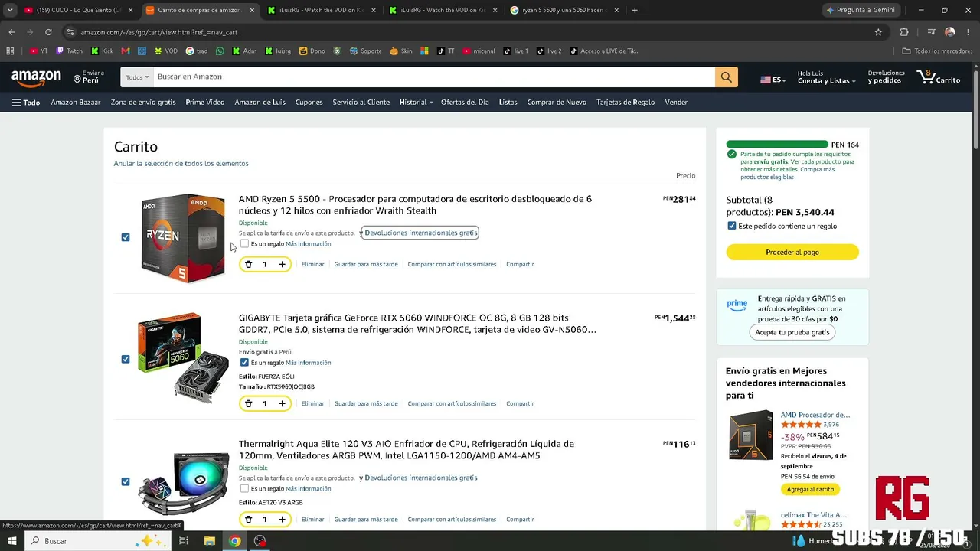Click the orange search magnifier button

click(x=727, y=77)
